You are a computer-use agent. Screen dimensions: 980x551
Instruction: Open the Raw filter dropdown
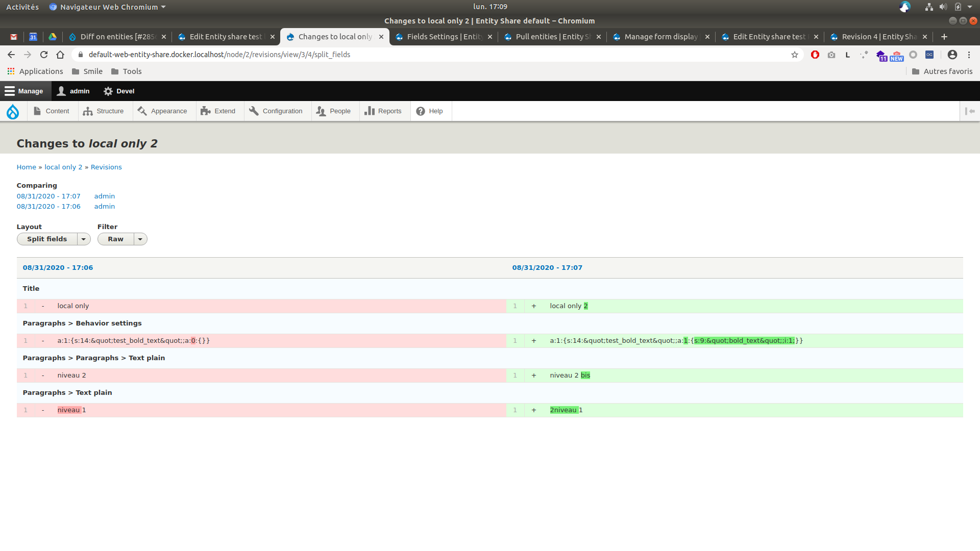(x=140, y=239)
